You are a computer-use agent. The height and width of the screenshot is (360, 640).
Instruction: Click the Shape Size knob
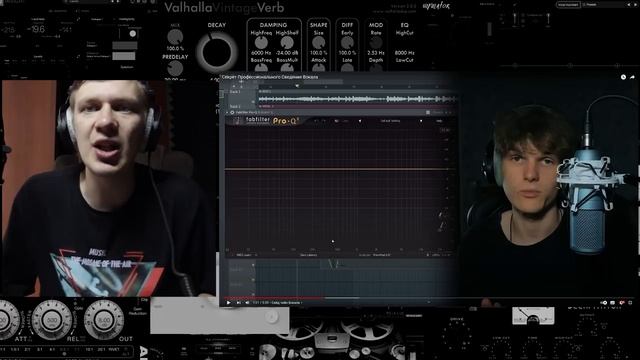318,42
